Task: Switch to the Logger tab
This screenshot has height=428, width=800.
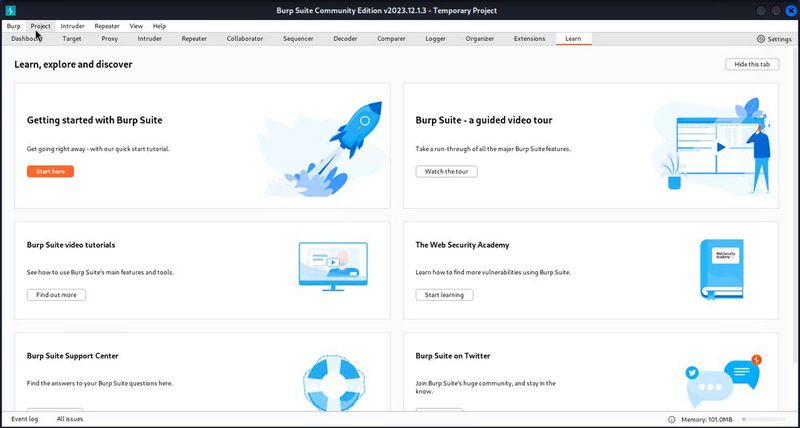Action: pos(436,39)
